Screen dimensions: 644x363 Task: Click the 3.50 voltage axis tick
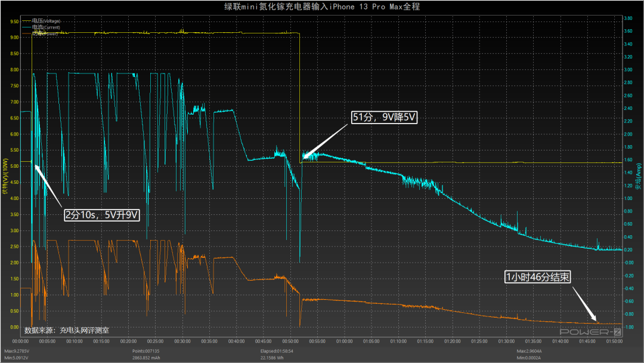click(14, 214)
